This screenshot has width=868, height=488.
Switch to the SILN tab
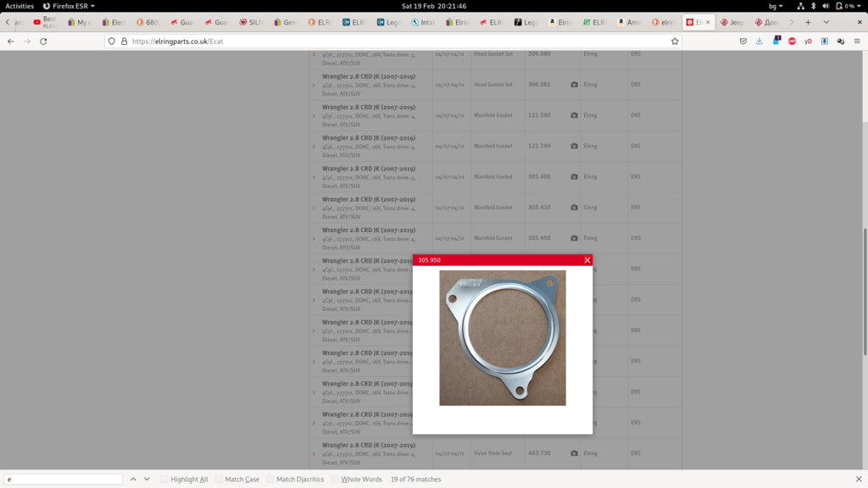tap(251, 23)
